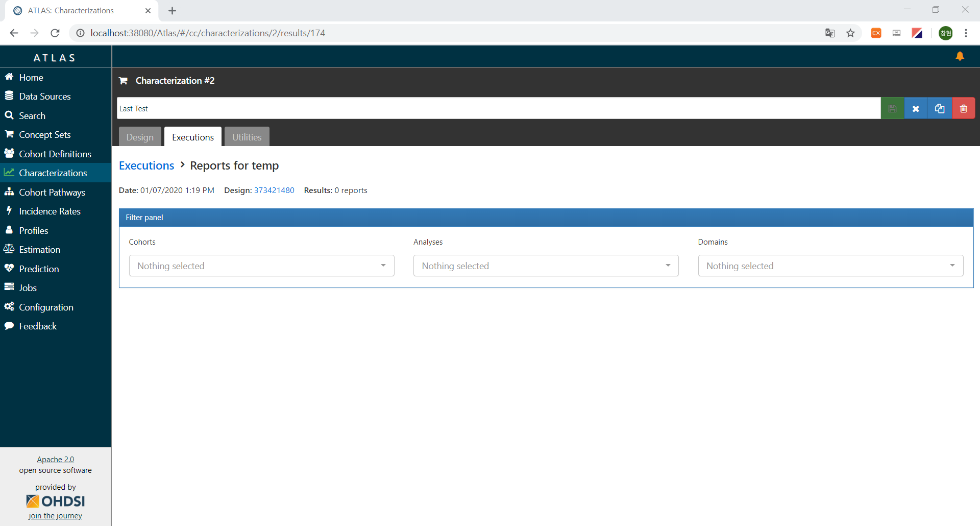Save the characterization name with green disk icon
This screenshot has height=526, width=980.
892,108
